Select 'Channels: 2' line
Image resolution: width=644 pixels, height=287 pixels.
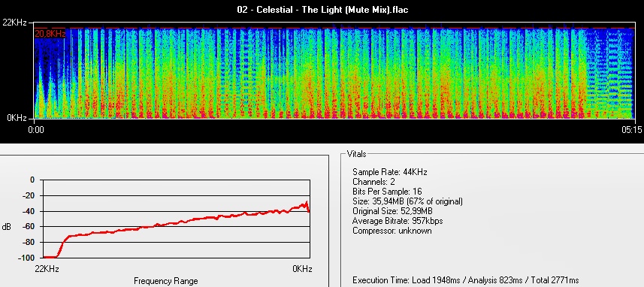pos(373,182)
